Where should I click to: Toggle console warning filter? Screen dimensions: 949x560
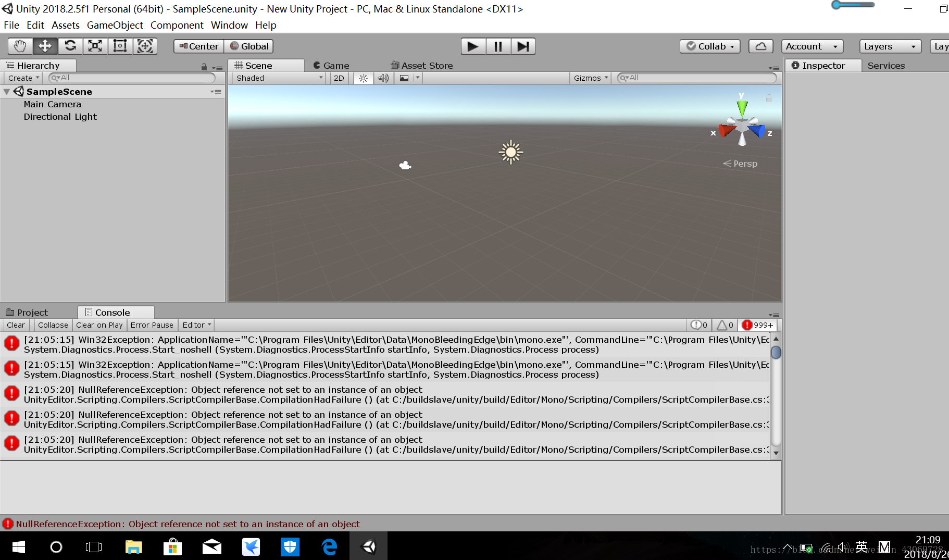point(725,325)
